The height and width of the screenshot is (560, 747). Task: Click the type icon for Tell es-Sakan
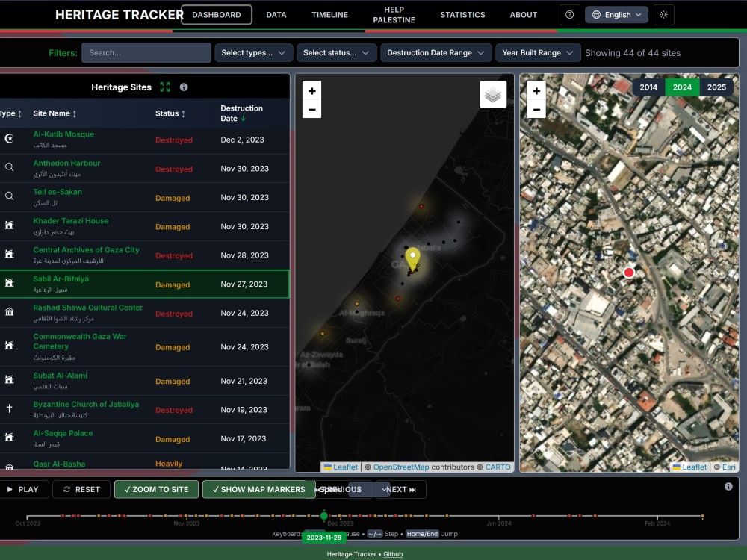9,196
